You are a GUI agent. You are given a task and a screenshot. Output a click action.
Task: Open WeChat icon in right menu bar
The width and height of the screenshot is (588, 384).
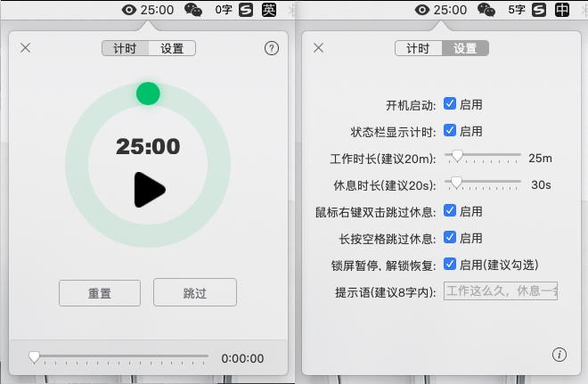pos(486,10)
